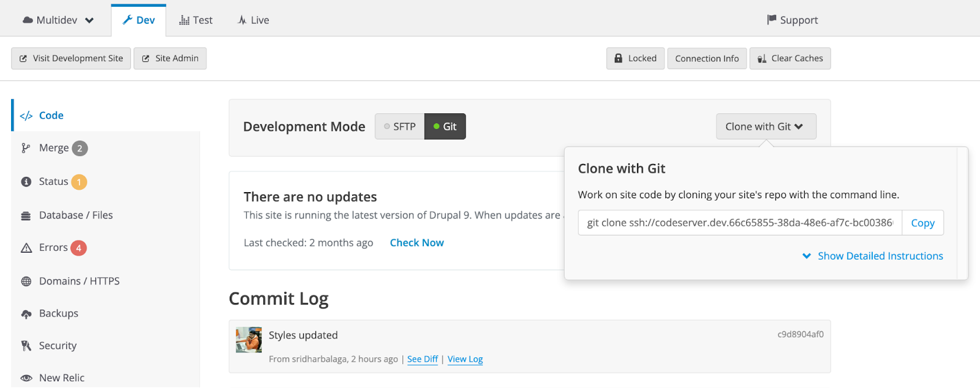Viewport: 980px width, 388px height.
Task: Click external link icon on Site Admin
Action: point(146,59)
